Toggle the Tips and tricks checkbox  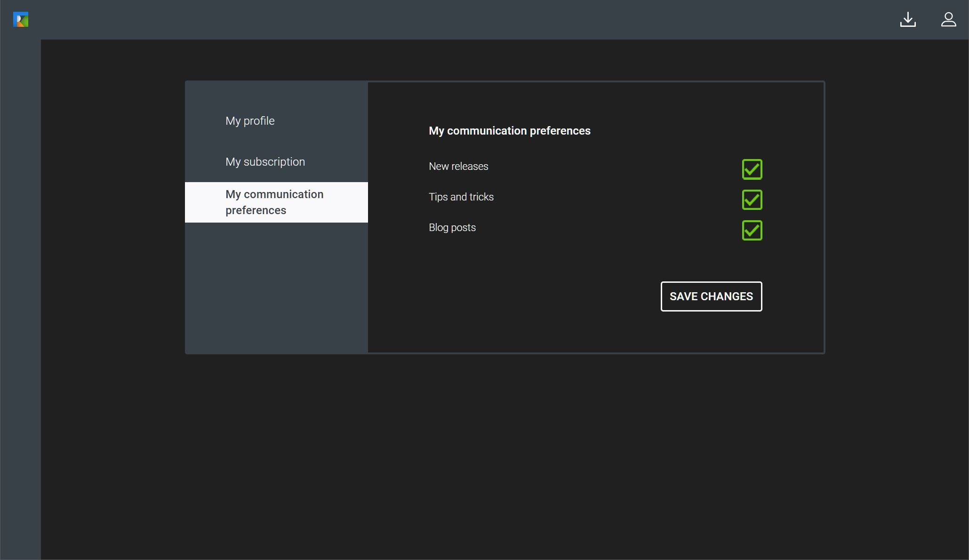(x=752, y=200)
